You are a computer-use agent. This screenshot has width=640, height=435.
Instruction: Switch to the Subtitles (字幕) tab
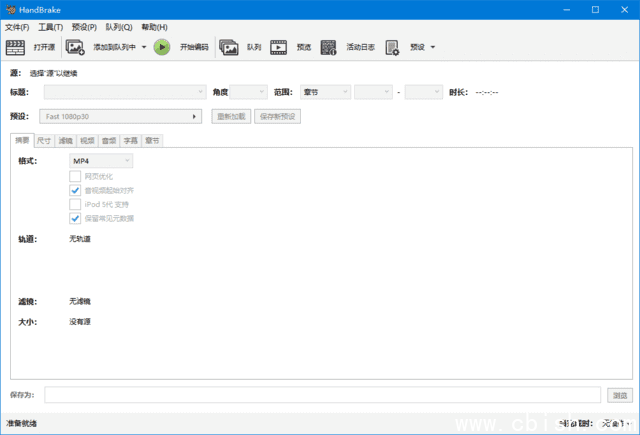point(130,141)
